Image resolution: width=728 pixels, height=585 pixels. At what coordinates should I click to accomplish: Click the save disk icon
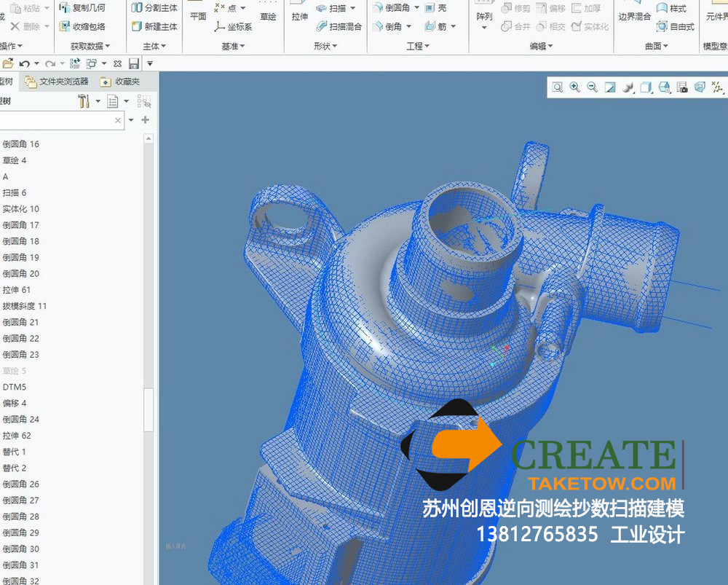(x=134, y=63)
